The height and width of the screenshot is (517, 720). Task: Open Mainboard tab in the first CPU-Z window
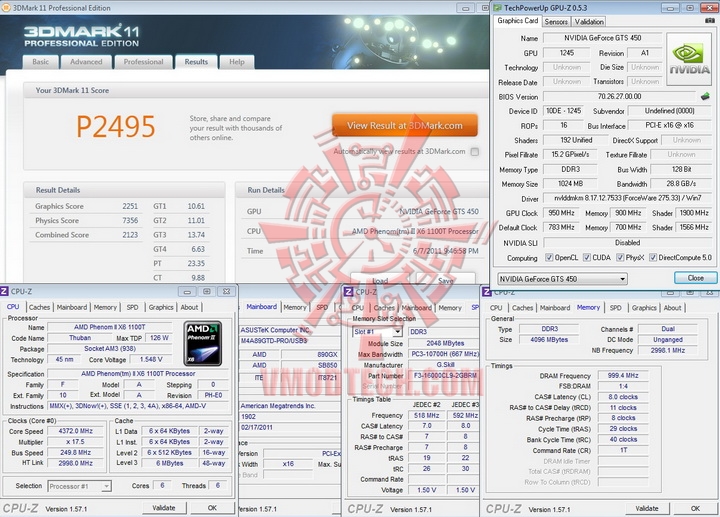[72, 307]
